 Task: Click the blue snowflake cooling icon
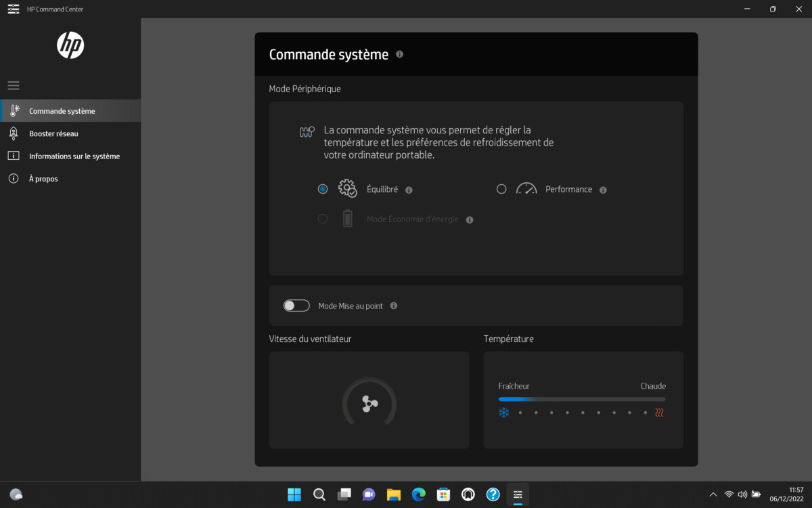point(503,412)
